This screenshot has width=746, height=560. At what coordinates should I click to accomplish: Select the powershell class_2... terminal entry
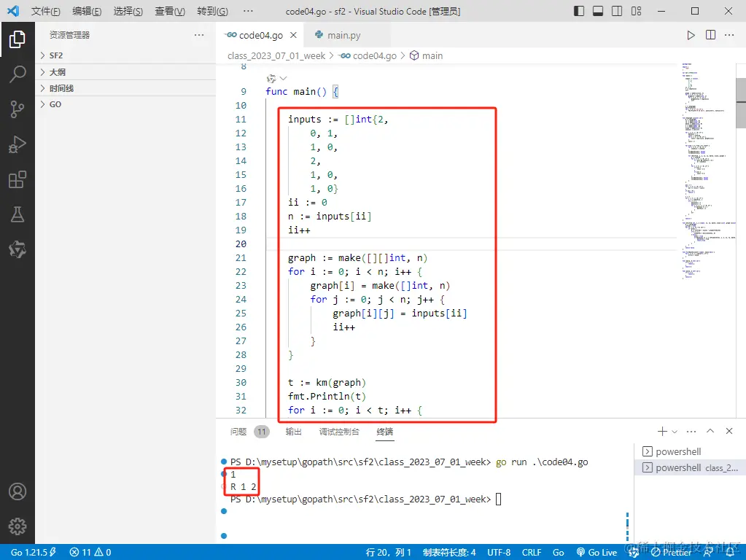[x=690, y=467]
